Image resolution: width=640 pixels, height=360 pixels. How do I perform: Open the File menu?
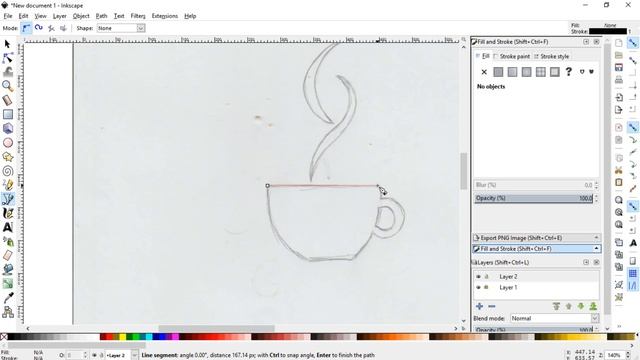(8, 16)
